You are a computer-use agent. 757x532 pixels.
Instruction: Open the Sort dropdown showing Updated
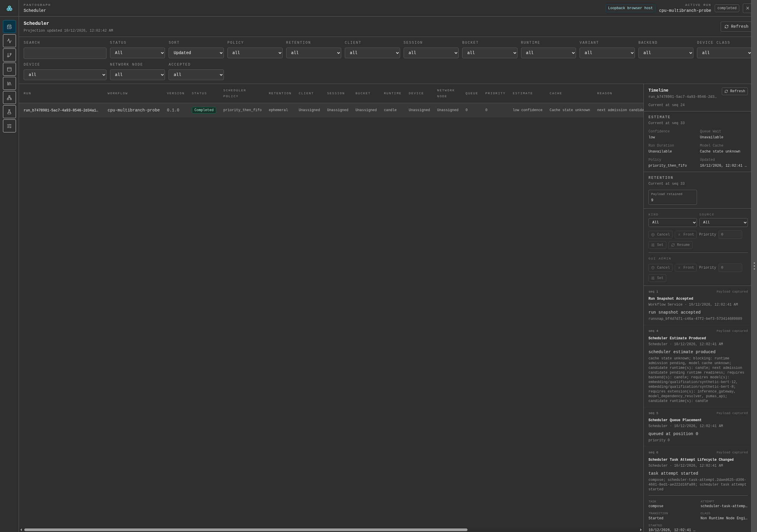tap(196, 53)
